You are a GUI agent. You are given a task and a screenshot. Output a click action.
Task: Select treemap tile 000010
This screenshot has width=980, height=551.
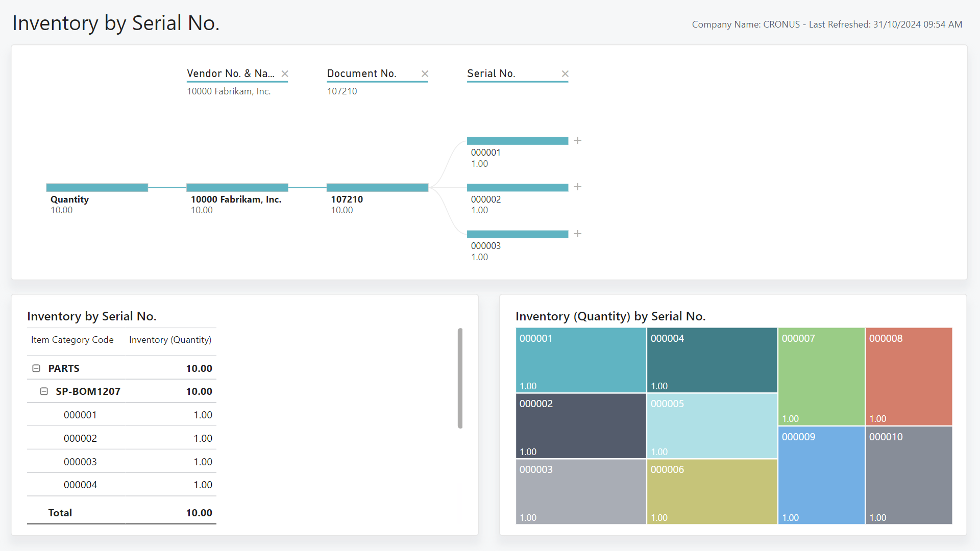pyautogui.click(x=909, y=474)
